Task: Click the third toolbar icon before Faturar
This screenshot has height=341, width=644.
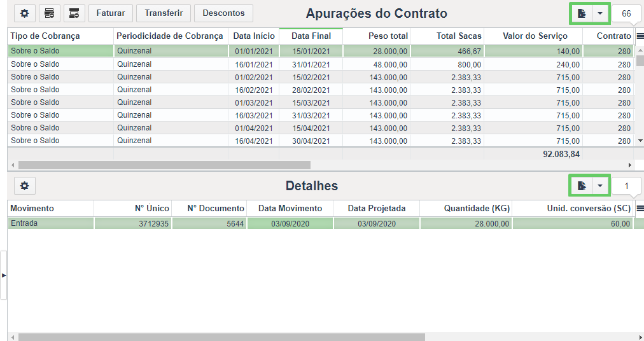Action: (74, 13)
